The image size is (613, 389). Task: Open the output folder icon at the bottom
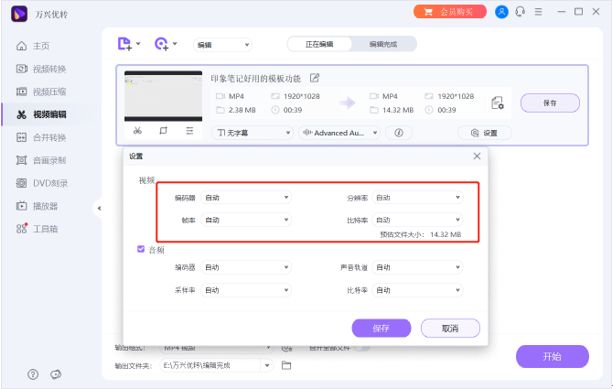tap(287, 366)
